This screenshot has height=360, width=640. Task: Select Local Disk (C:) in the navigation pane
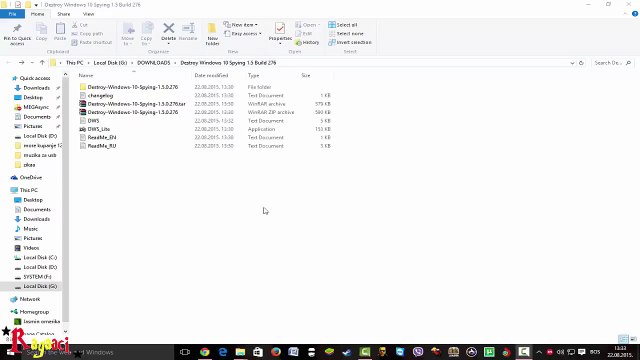click(40, 258)
